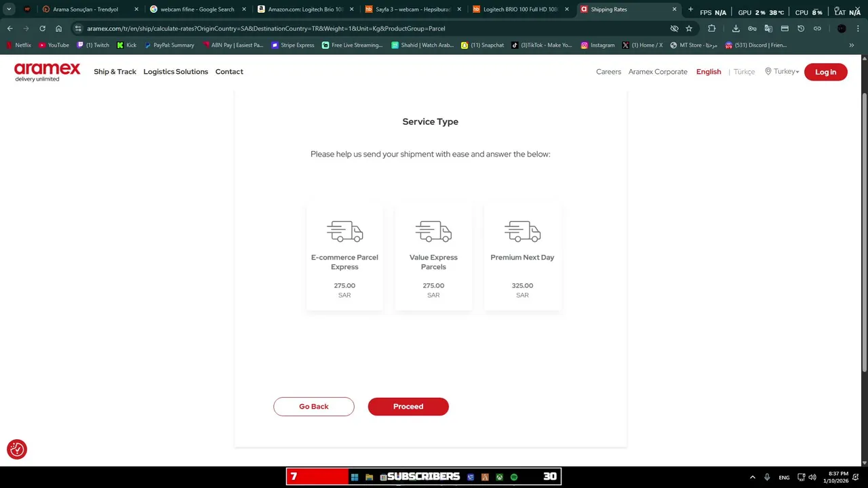
Task: Expand the bookmarks overflow chevron
Action: tap(852, 45)
